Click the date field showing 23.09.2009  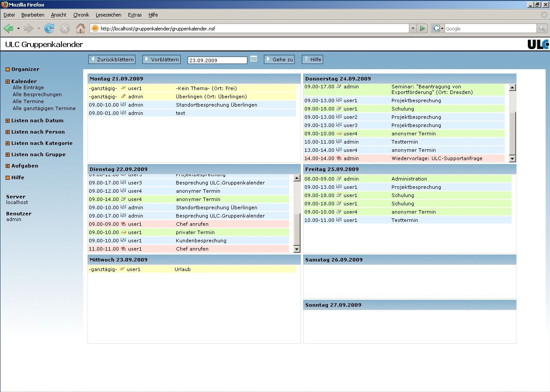(x=217, y=60)
